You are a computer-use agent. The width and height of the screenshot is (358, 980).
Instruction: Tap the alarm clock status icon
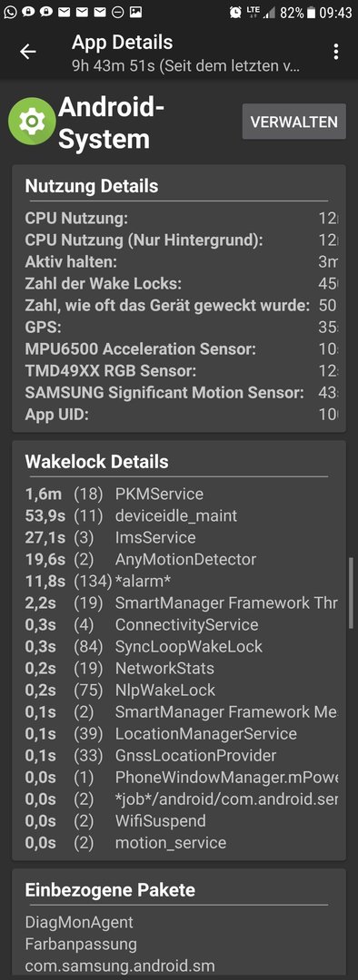[235, 12]
